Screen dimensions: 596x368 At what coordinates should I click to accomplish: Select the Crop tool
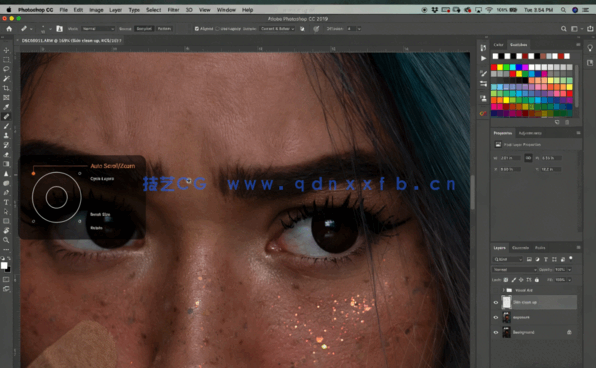(6, 88)
